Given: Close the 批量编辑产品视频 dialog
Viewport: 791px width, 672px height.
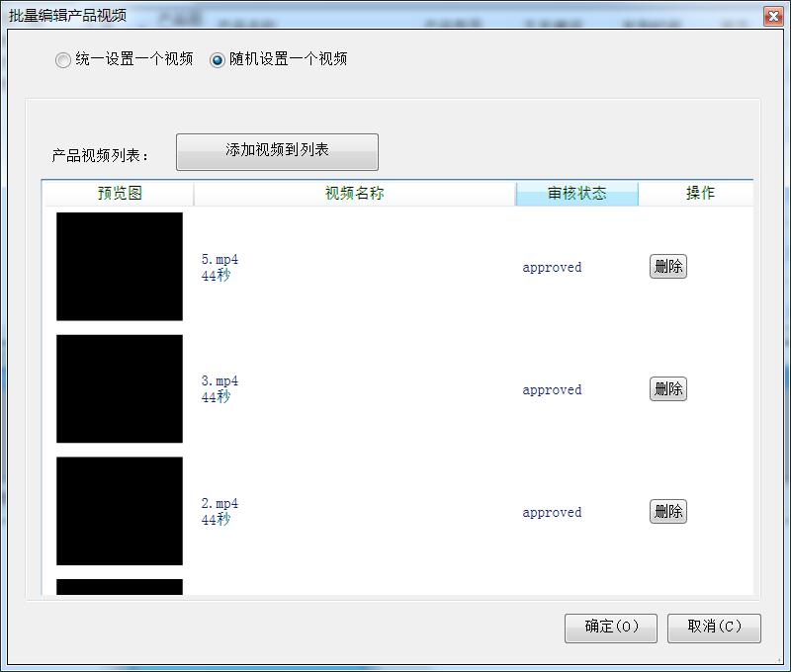Looking at the screenshot, I should click(x=773, y=16).
